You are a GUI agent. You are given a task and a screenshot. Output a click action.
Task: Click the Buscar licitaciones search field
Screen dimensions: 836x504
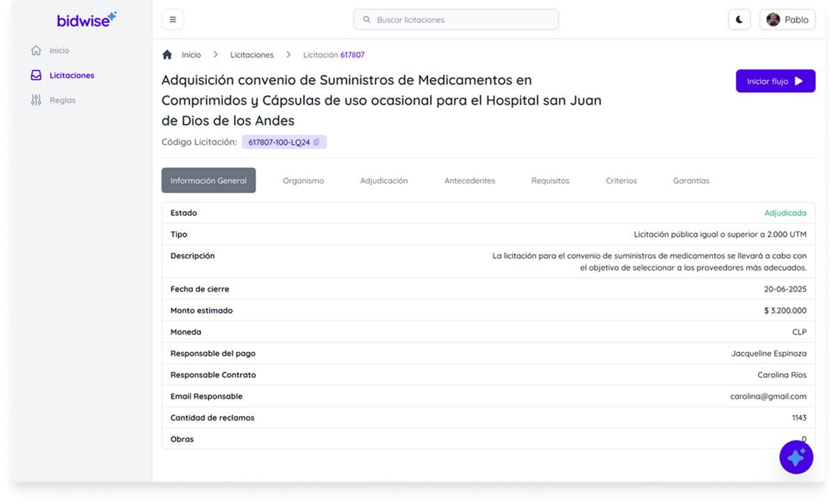(456, 19)
